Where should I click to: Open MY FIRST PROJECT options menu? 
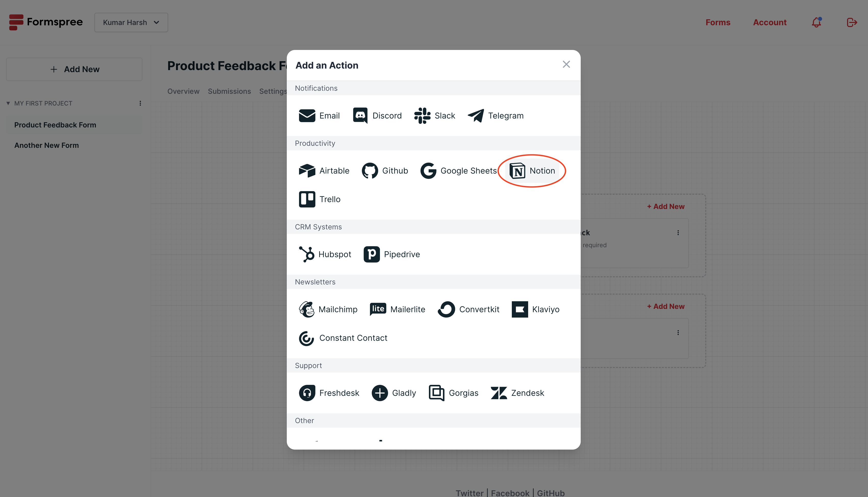(x=140, y=103)
